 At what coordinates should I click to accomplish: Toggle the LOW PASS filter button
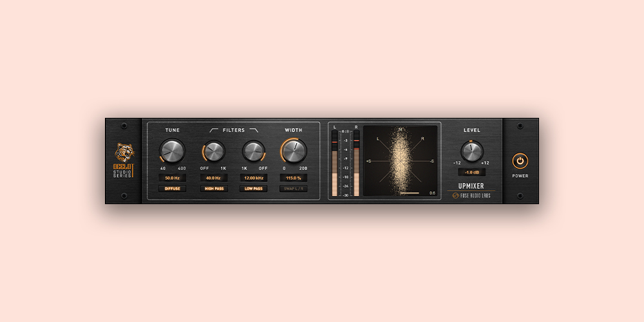click(x=253, y=189)
